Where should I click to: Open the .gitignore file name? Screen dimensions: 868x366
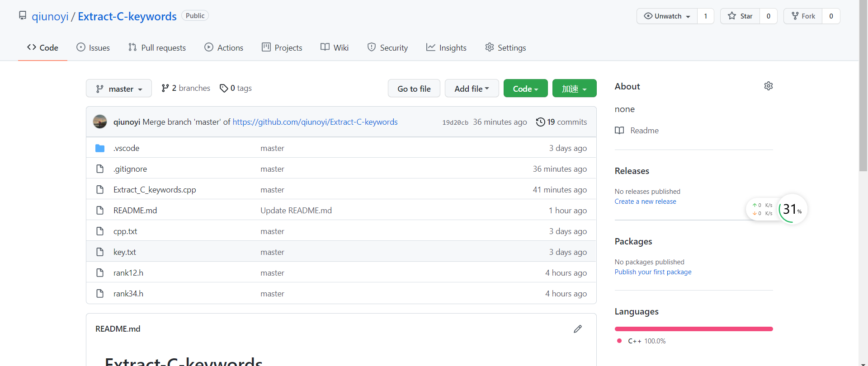[130, 169]
